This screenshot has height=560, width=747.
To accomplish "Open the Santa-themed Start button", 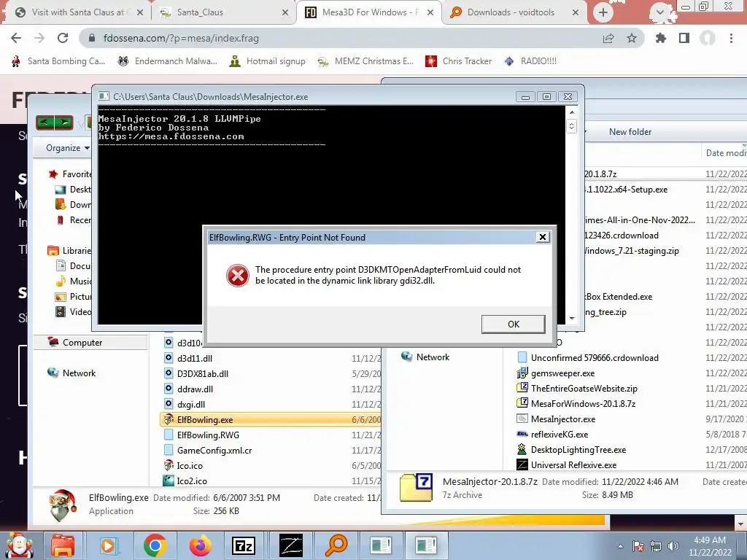I will coord(19,545).
